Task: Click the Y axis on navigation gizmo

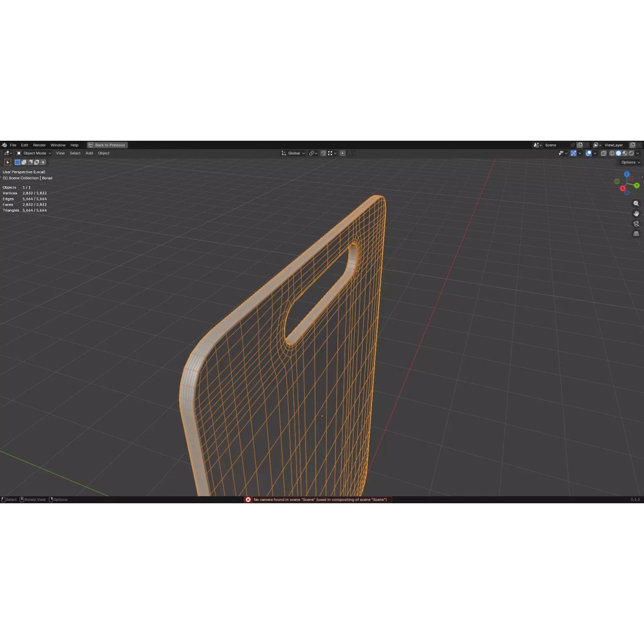Action: pos(637,185)
